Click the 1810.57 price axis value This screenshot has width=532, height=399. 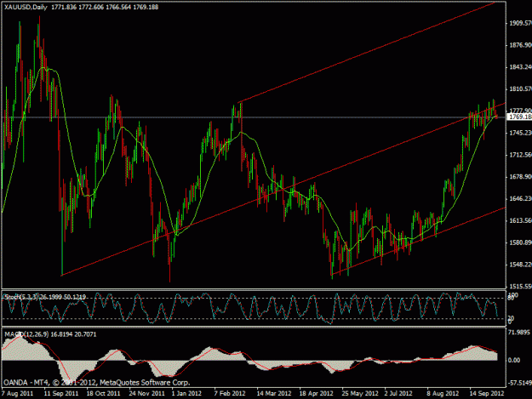(520, 88)
